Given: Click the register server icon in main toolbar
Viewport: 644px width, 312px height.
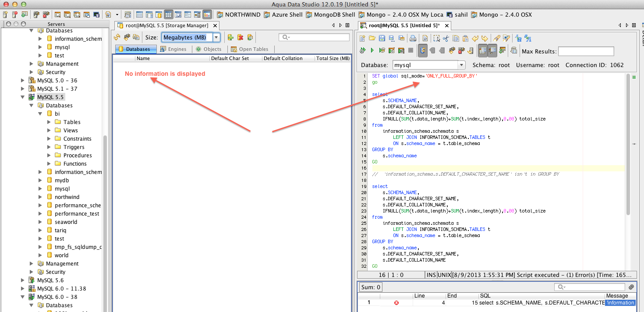Looking at the screenshot, I should tap(5, 14).
